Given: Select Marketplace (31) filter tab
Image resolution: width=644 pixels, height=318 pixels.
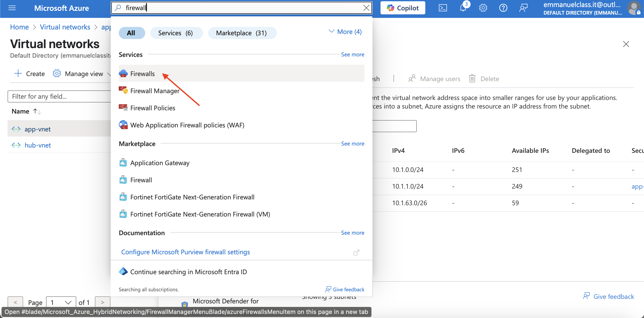Looking at the screenshot, I should coord(242,33).
